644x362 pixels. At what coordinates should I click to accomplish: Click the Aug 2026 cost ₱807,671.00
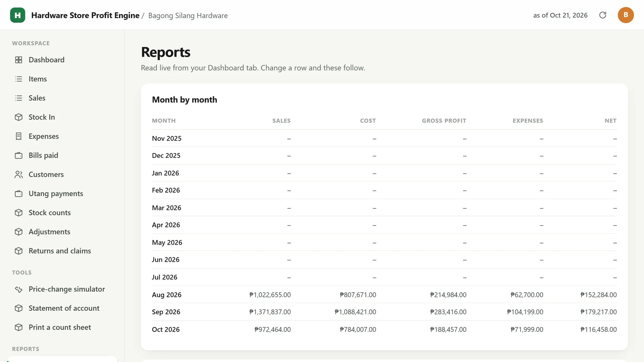(x=358, y=295)
